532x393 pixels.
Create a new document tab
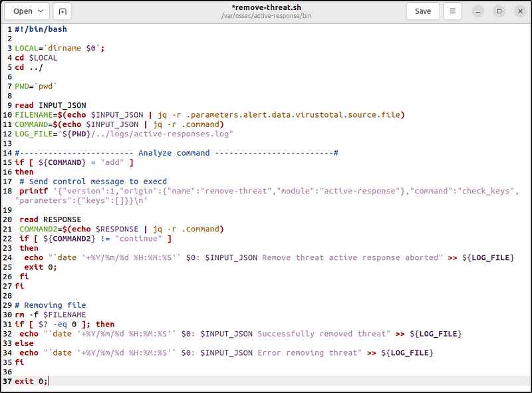point(63,11)
